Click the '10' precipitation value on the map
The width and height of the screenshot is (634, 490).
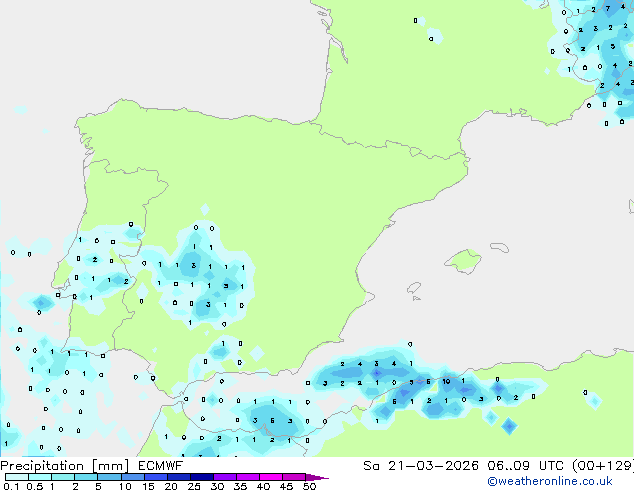pyautogui.click(x=446, y=381)
